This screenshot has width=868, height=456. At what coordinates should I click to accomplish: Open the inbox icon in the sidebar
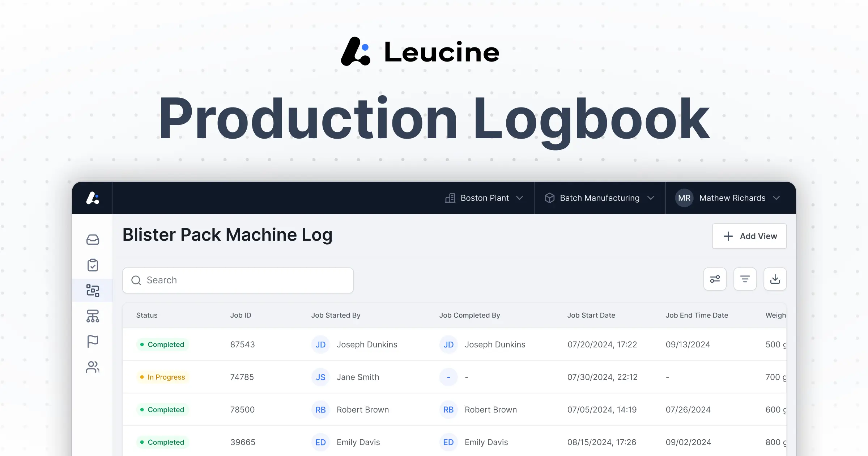(x=93, y=240)
